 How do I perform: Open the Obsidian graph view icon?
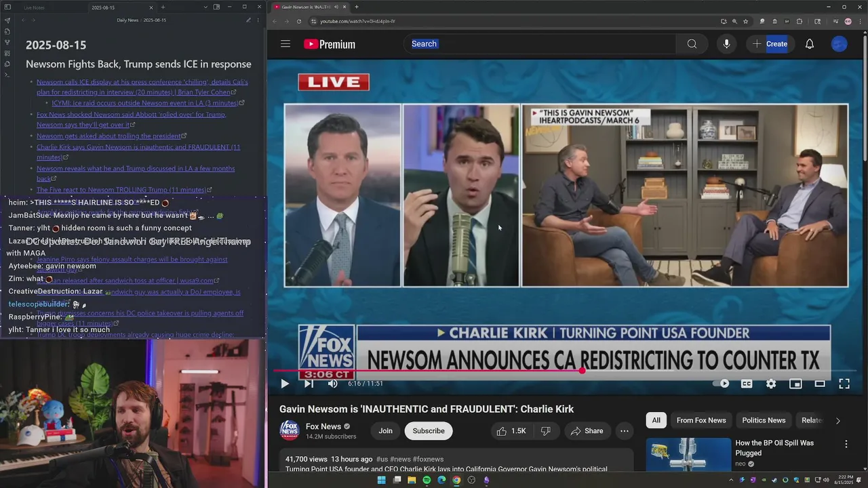click(7, 42)
